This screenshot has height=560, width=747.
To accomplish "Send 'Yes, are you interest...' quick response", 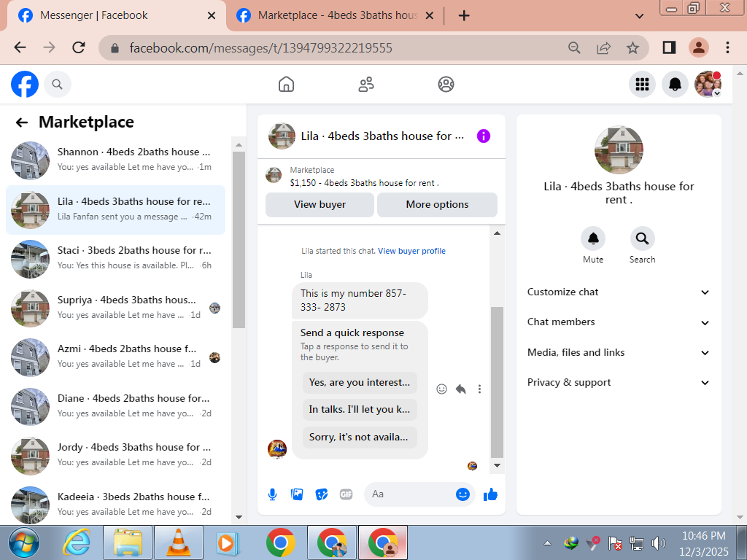I will pos(360,382).
